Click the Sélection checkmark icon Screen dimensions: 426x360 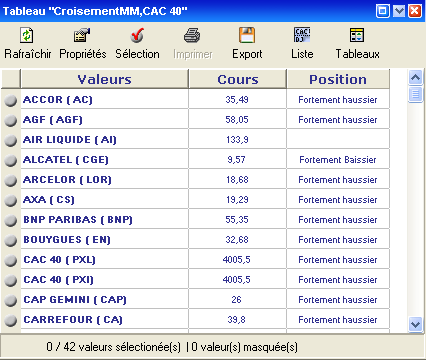[x=137, y=35]
